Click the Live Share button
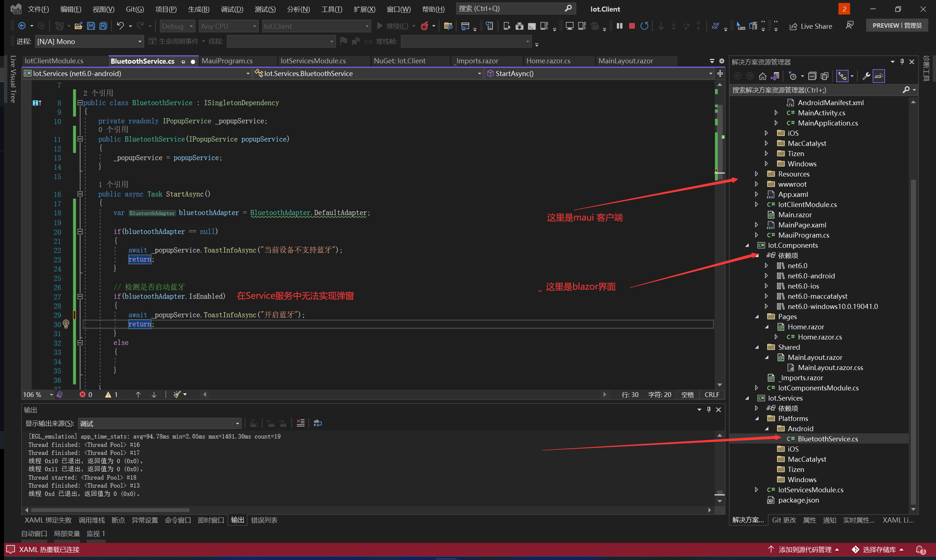Viewport: 936px width, 560px height. pos(811,26)
